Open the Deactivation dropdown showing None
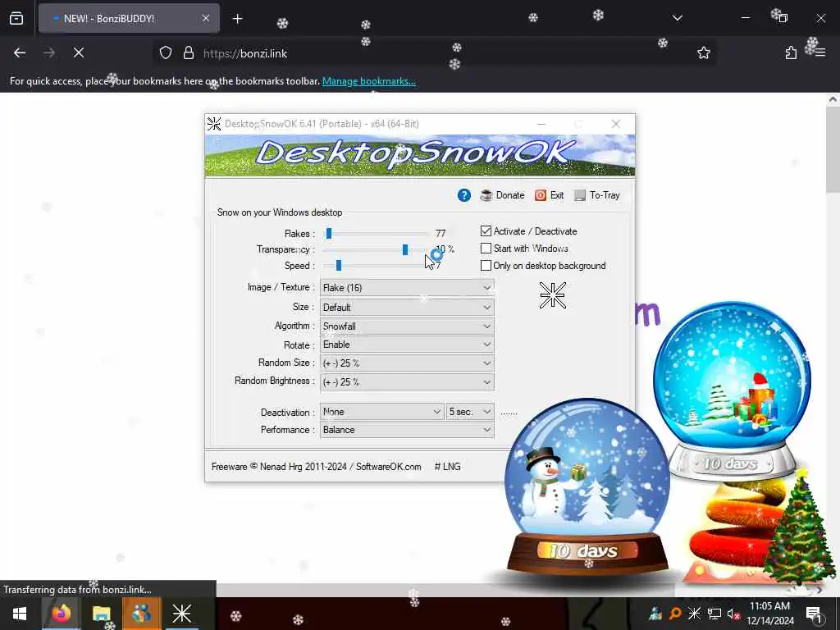The image size is (840, 630). point(381,412)
